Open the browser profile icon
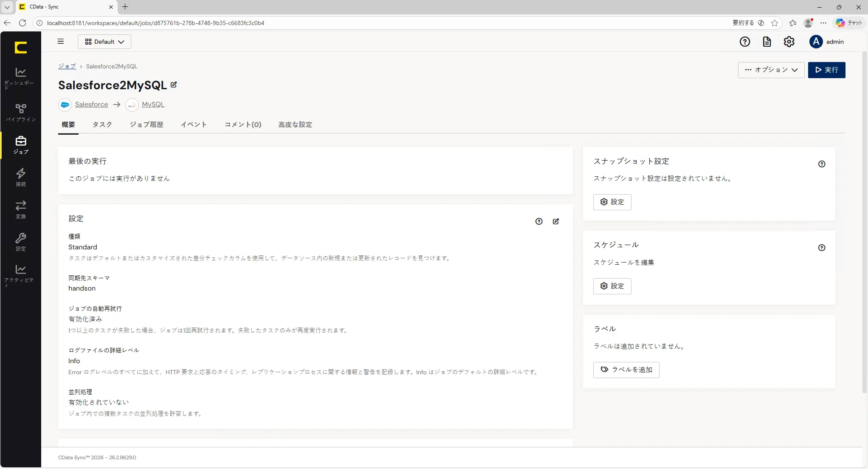 click(x=808, y=23)
